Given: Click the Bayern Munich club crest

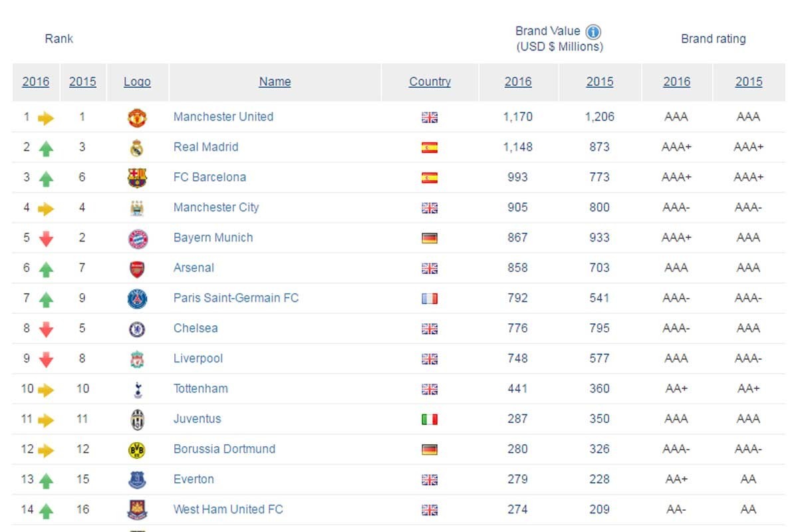Looking at the screenshot, I should click(137, 239).
